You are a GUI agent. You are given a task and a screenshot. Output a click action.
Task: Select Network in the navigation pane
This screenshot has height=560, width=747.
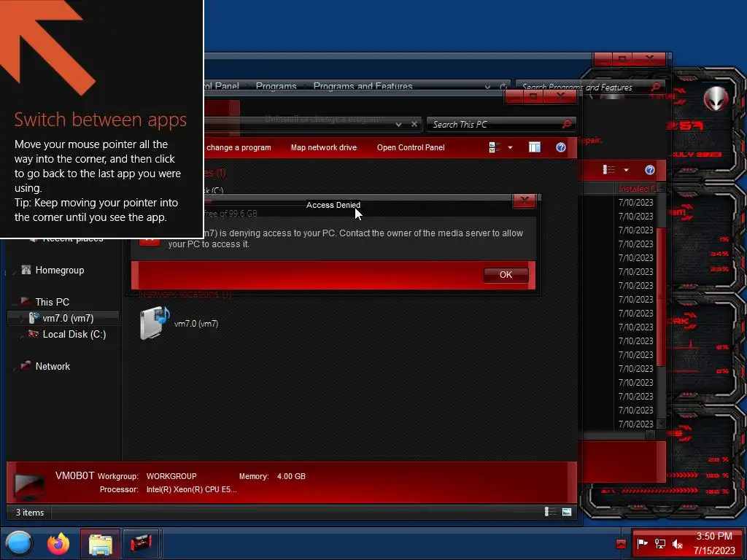[53, 366]
